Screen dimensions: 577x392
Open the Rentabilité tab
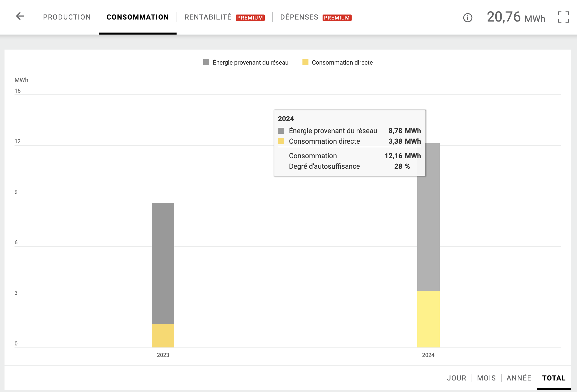pos(208,17)
